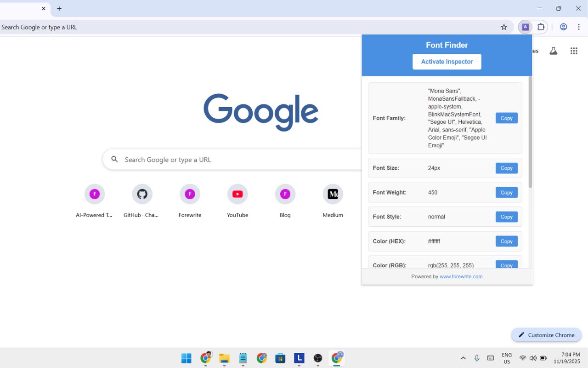Screen dimensions: 588x368
Task: Click the Font Finder popup scrollbar
Action: 530,132
